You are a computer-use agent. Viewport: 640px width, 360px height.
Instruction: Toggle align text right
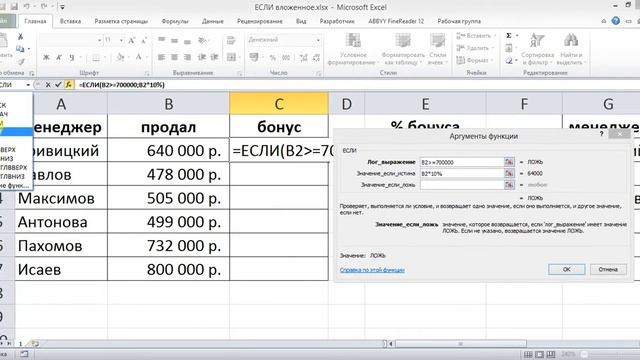(x=187, y=58)
